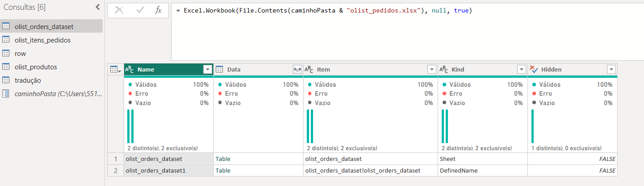This screenshot has width=644, height=186.
Task: Select row number 2
Action: pos(115,170)
